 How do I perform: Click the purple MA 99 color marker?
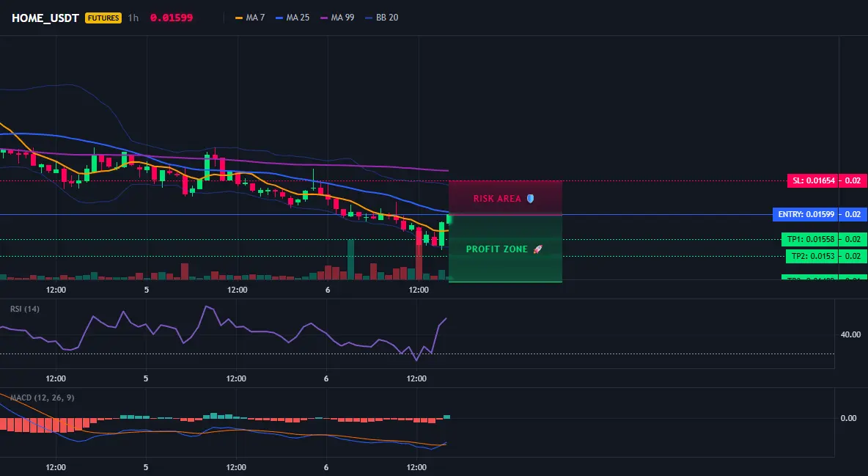324,18
